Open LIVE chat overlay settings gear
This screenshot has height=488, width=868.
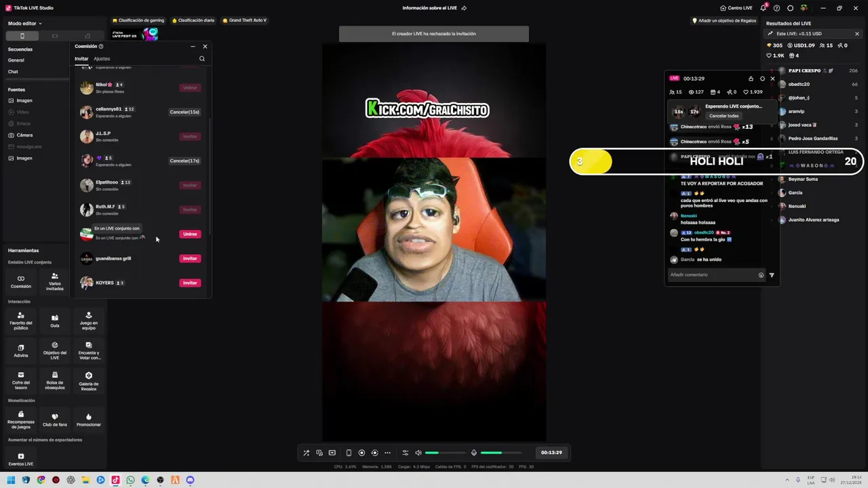762,79
